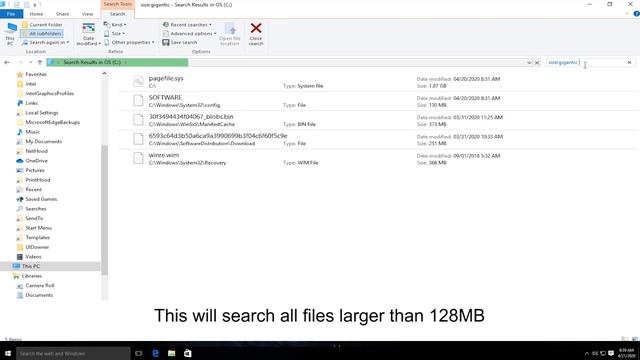The height and width of the screenshot is (360, 640).
Task: Click Open file location button
Action: pyautogui.click(x=230, y=34)
